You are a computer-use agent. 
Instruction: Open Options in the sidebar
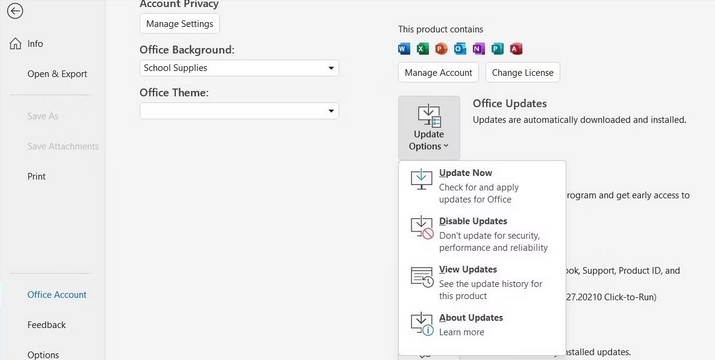(43, 355)
